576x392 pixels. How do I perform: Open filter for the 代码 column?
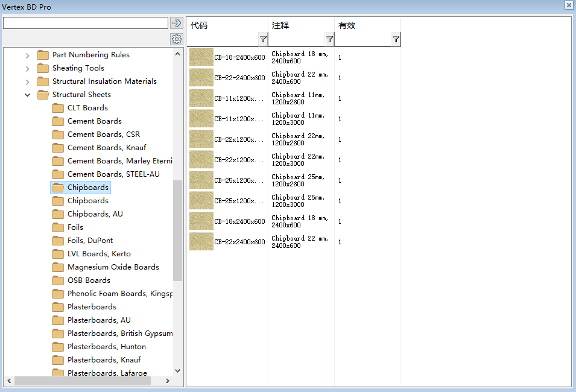coord(263,39)
